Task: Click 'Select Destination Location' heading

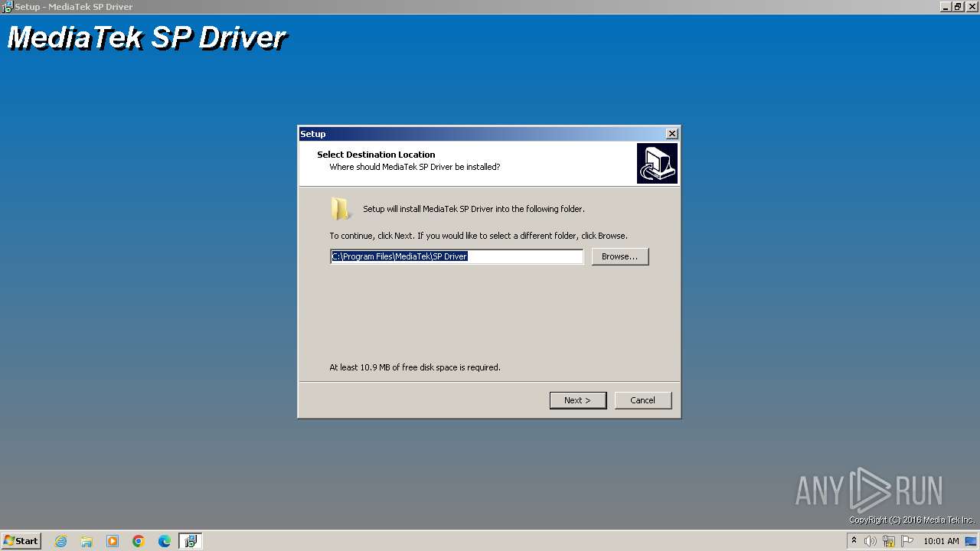Action: click(x=376, y=155)
